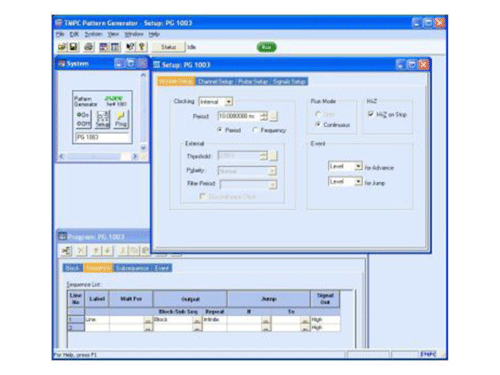
Task: Select the Frequency radio button
Action: point(255,130)
